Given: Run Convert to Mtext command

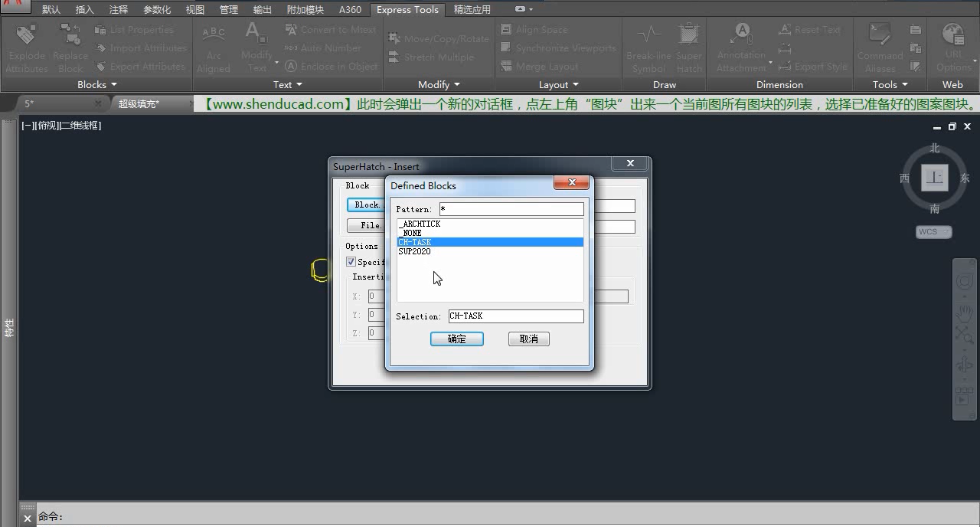Looking at the screenshot, I should click(x=330, y=30).
